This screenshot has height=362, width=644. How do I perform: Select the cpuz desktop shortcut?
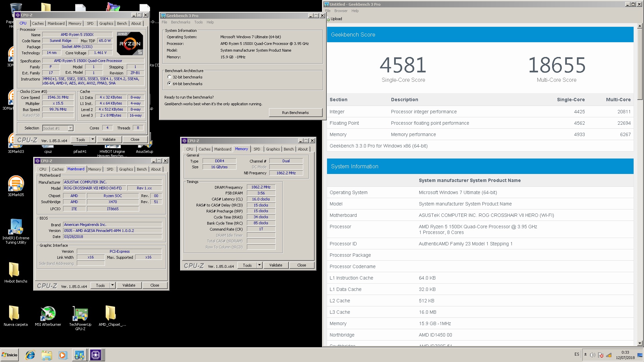[48, 151]
